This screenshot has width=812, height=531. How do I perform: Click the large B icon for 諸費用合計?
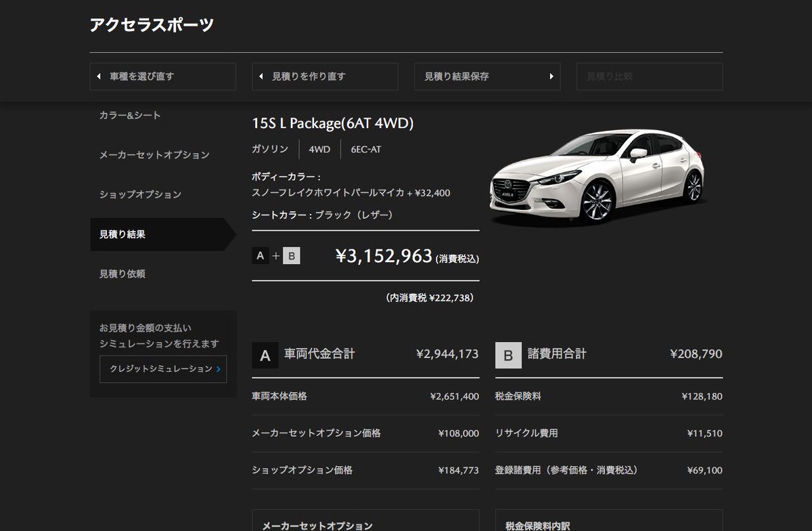point(508,355)
